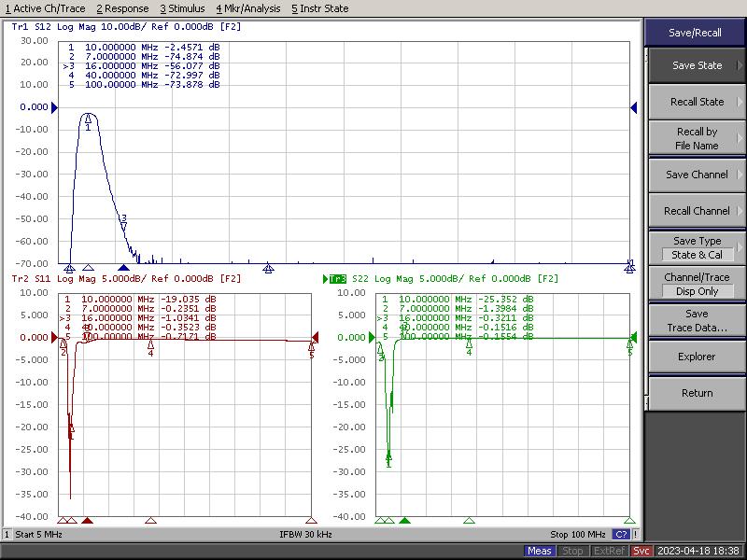Open the Response menu
Screen dimensions: 747x560
(x=122, y=8)
